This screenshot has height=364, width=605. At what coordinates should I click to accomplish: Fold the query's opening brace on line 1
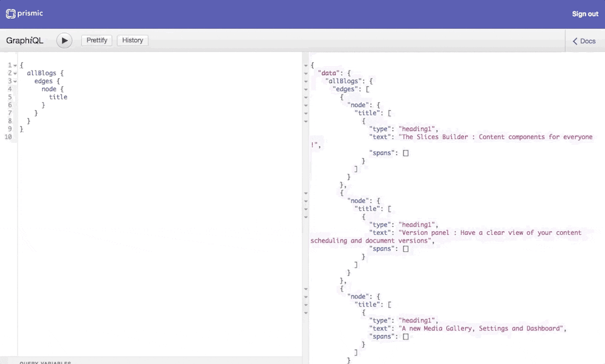tap(15, 65)
